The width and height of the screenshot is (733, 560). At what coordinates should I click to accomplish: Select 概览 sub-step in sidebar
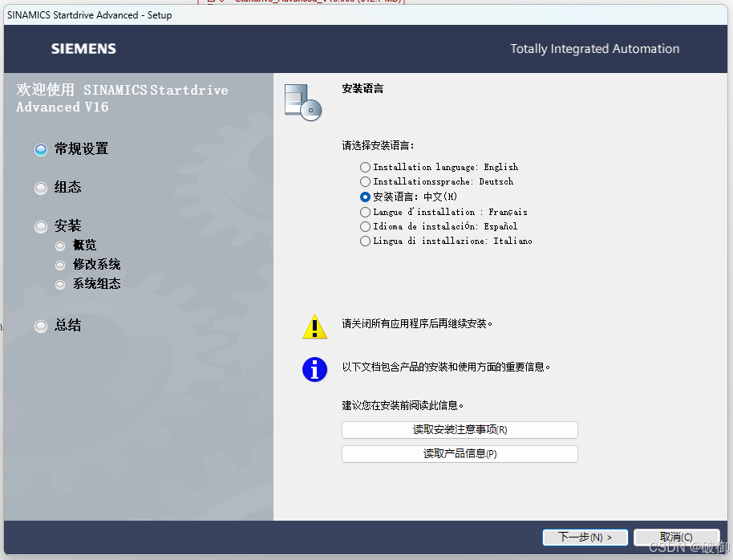coord(75,246)
